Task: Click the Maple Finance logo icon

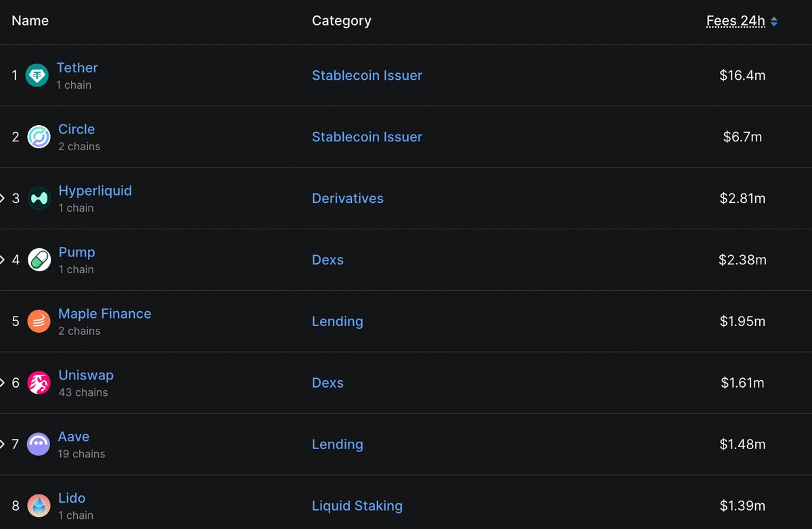Action: (x=39, y=321)
